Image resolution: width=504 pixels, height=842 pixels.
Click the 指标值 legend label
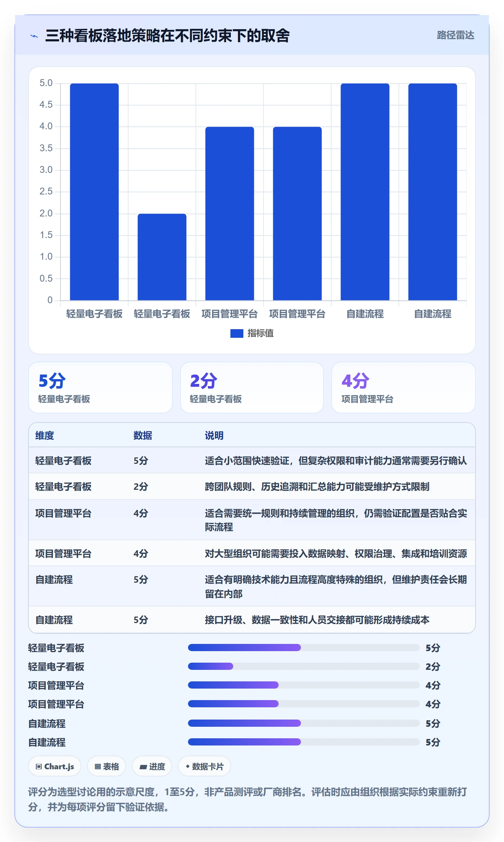(x=261, y=333)
